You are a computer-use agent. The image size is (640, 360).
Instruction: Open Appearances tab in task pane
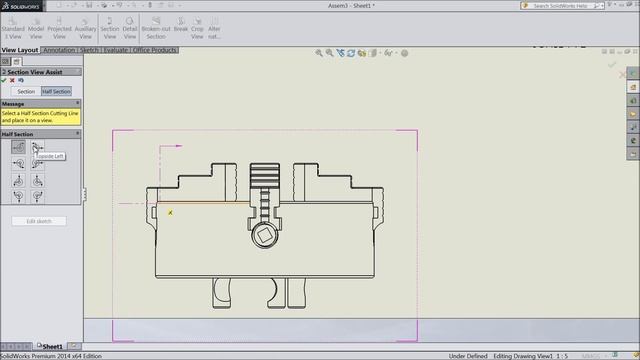coord(633,141)
